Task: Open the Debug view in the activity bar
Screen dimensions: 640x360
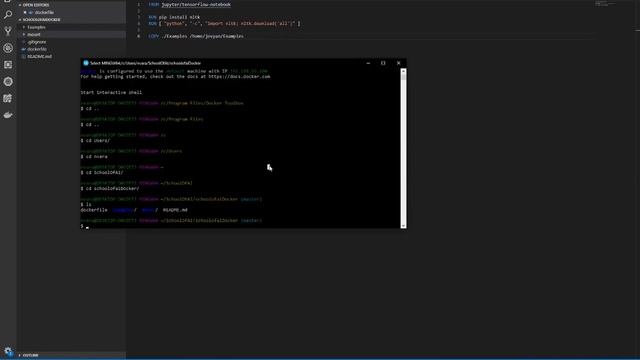Action: (8, 48)
